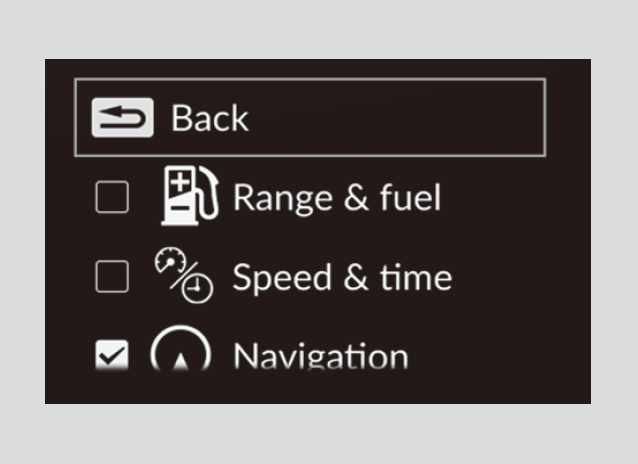This screenshot has width=638, height=464.
Task: Select the Speed & time label
Action: 342,277
